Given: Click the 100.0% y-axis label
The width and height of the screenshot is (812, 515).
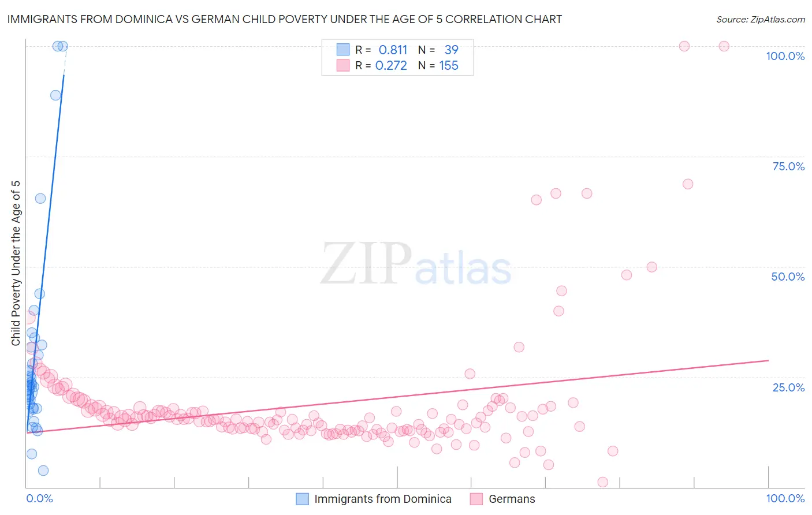Looking at the screenshot, I should click(x=785, y=56).
